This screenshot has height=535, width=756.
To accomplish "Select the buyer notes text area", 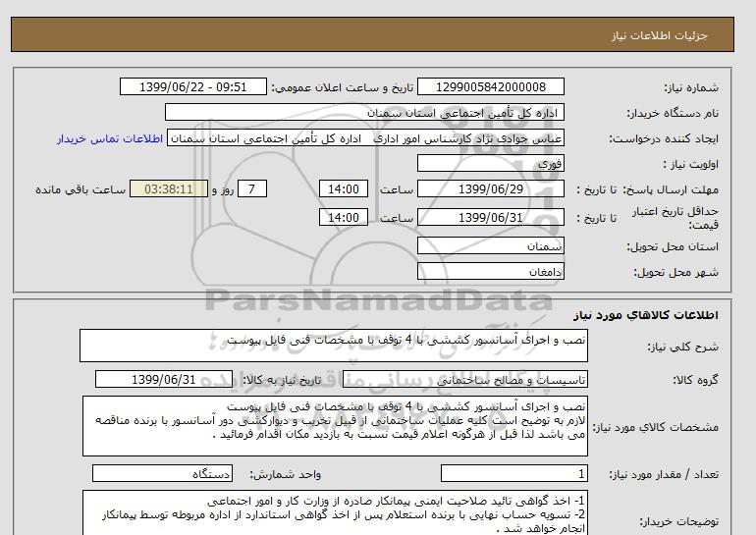I will pos(335,512).
